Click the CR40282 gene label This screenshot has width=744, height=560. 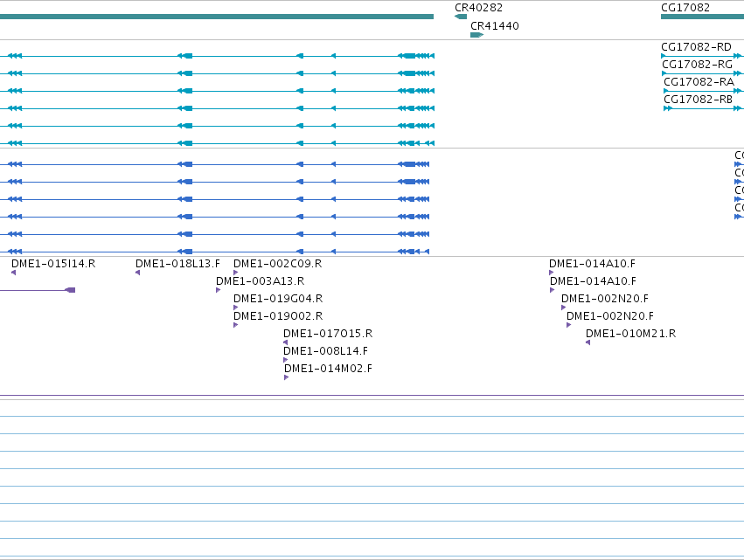tap(478, 8)
